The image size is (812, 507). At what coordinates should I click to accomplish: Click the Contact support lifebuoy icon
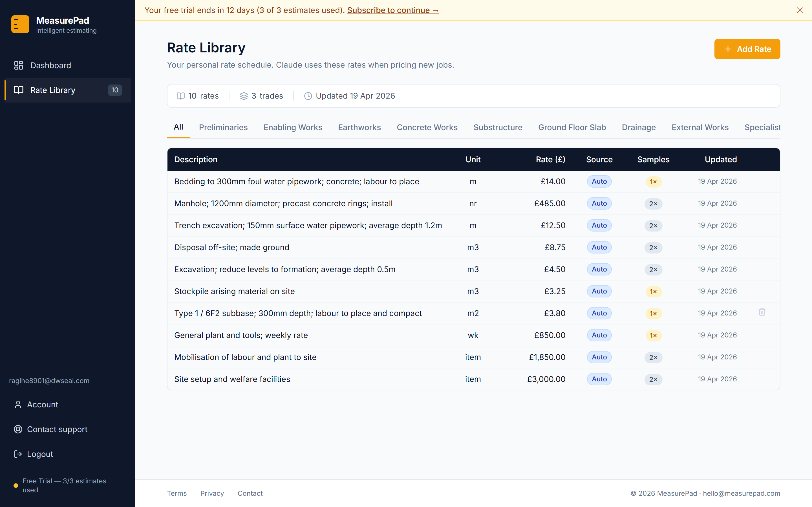[x=18, y=429]
